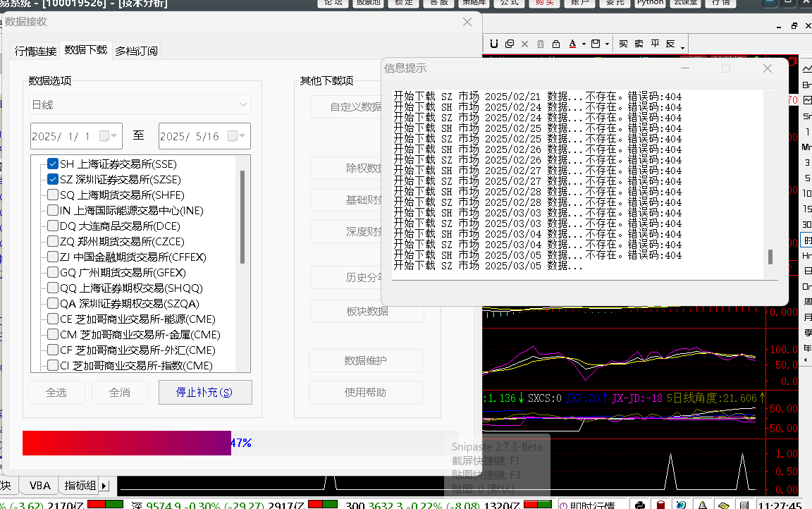Image resolution: width=812 pixels, height=509 pixels.
Task: Open the VBA tab at bottom
Action: point(40,486)
